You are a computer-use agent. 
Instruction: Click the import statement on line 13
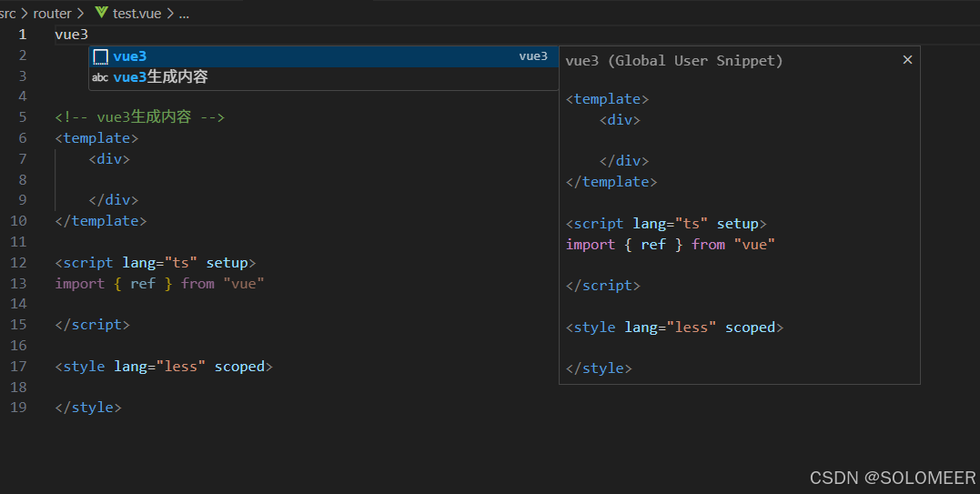click(x=159, y=284)
